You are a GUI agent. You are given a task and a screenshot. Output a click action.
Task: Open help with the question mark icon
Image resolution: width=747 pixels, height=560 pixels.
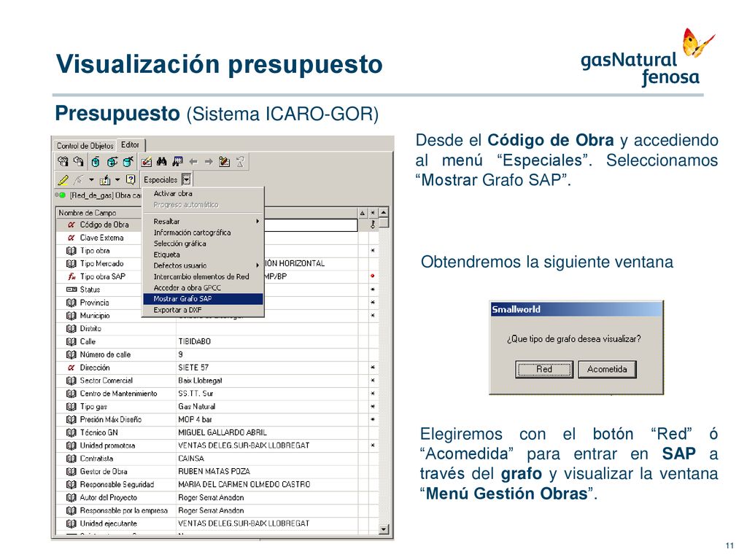131,179
